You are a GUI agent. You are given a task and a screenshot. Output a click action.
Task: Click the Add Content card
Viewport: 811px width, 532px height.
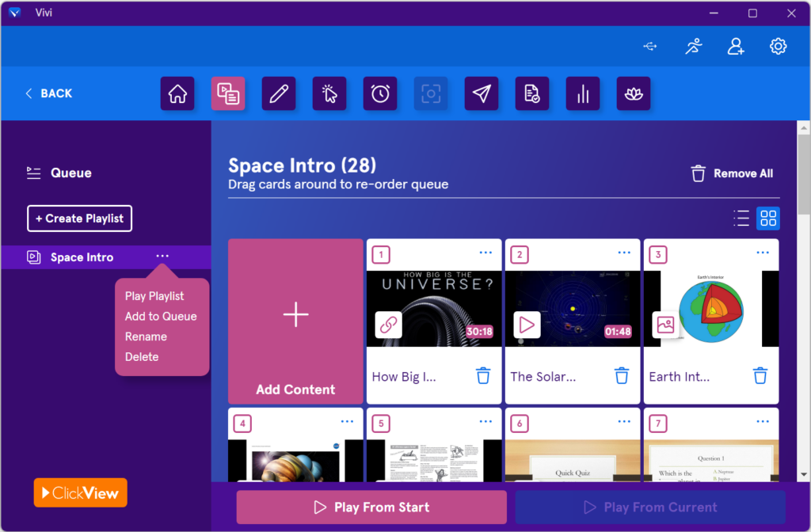[295, 321]
